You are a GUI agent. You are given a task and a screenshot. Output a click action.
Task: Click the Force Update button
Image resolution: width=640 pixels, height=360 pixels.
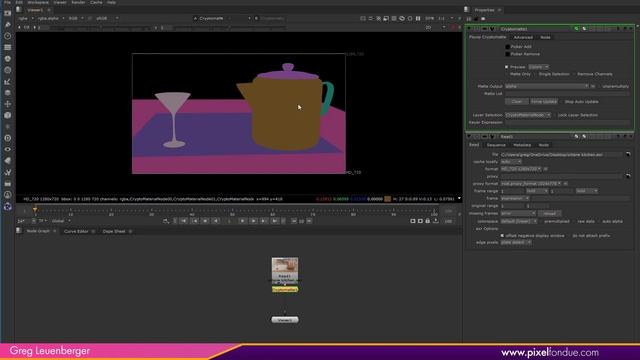pos(544,102)
